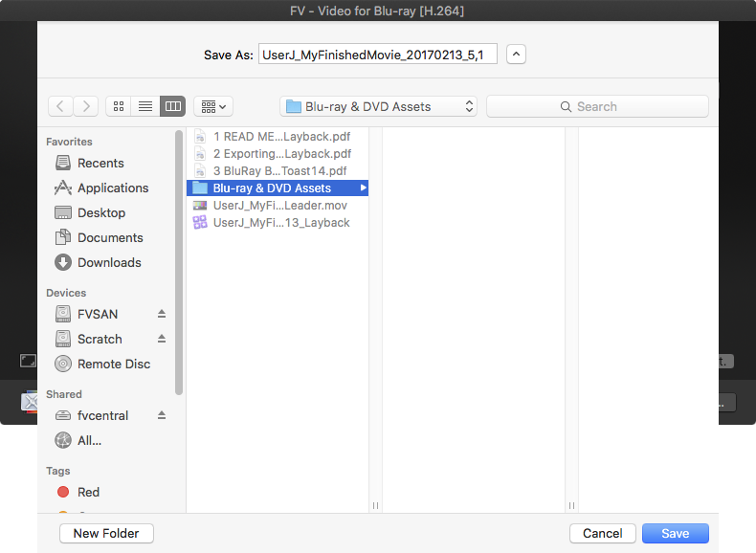
Task: Click the Save As filename field
Action: pyautogui.click(x=377, y=55)
